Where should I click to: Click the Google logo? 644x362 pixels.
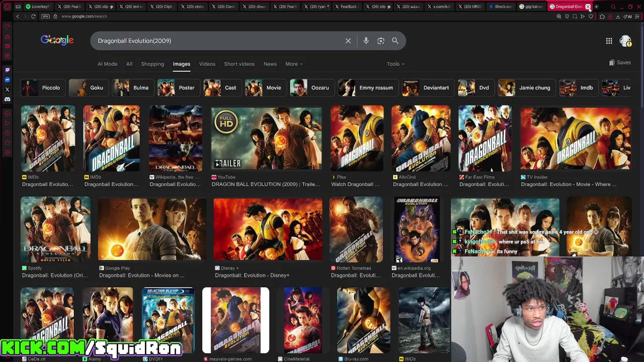[x=57, y=40]
